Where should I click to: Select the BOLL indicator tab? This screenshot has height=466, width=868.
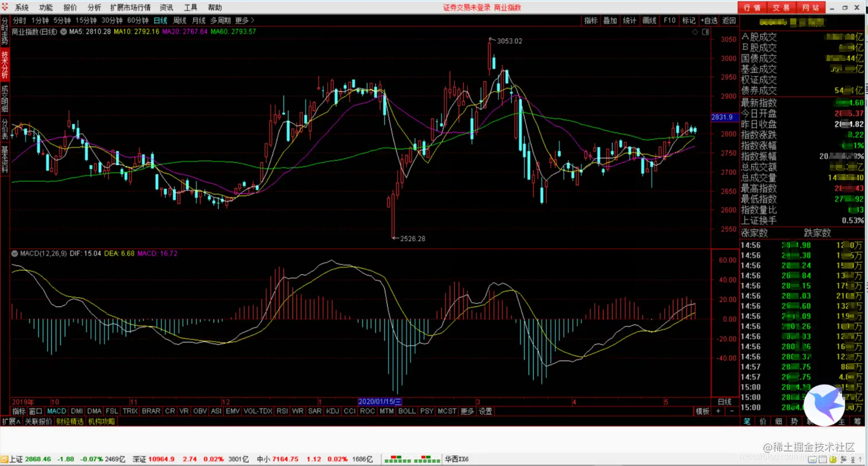(407, 411)
